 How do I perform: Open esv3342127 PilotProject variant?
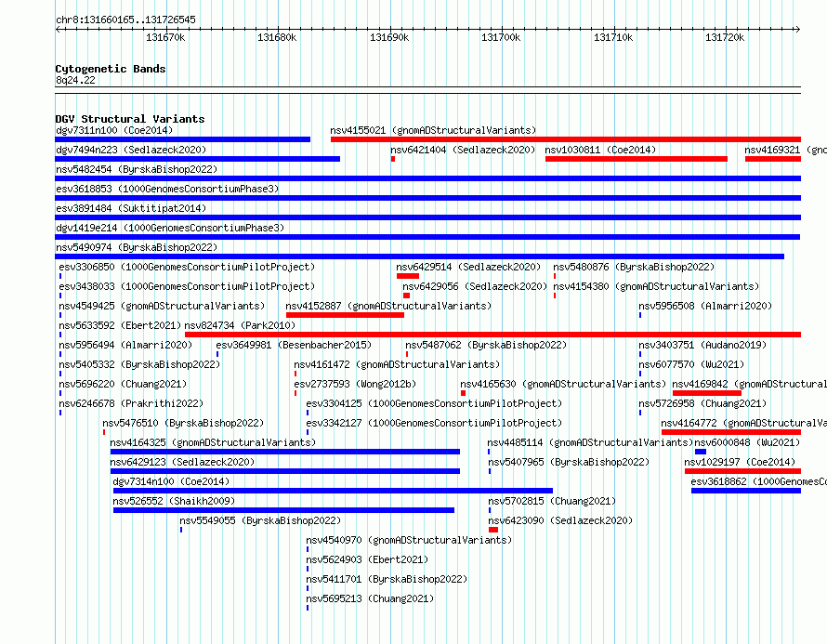tap(434, 423)
